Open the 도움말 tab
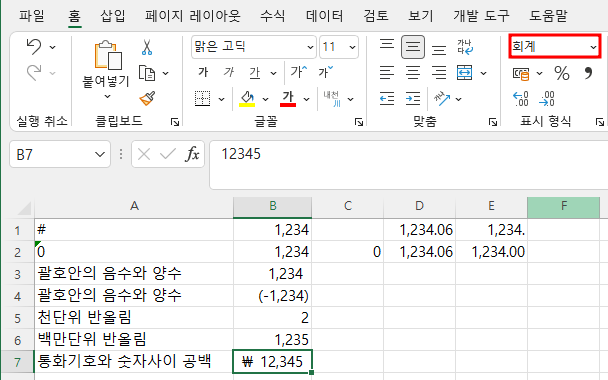The height and width of the screenshot is (380, 608). (x=548, y=16)
